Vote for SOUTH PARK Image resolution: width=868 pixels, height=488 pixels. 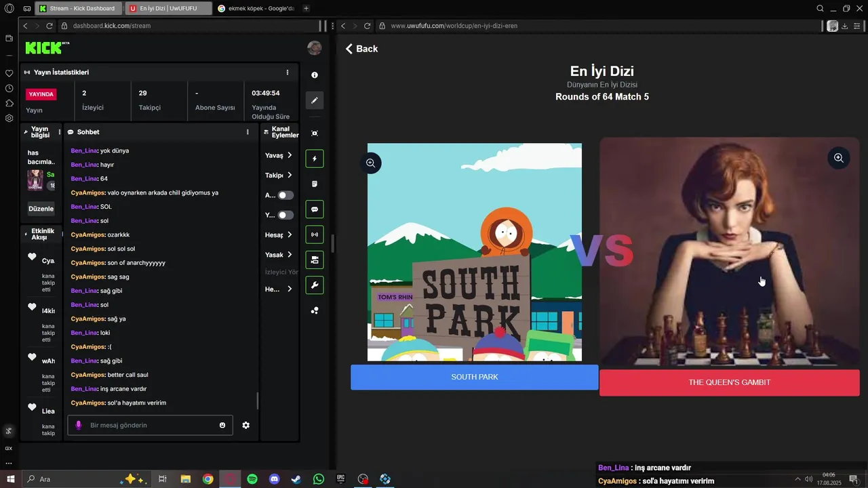[475, 377]
